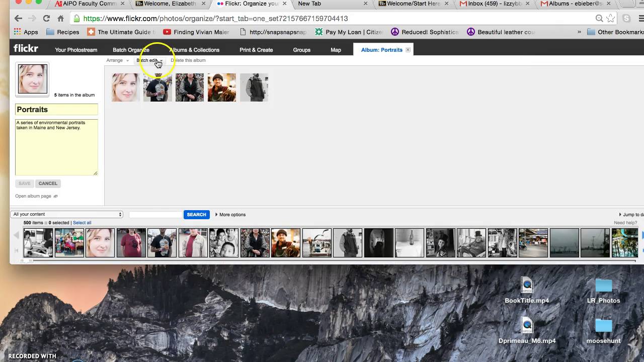Click Delete this album link
644x362 pixels.
188,60
